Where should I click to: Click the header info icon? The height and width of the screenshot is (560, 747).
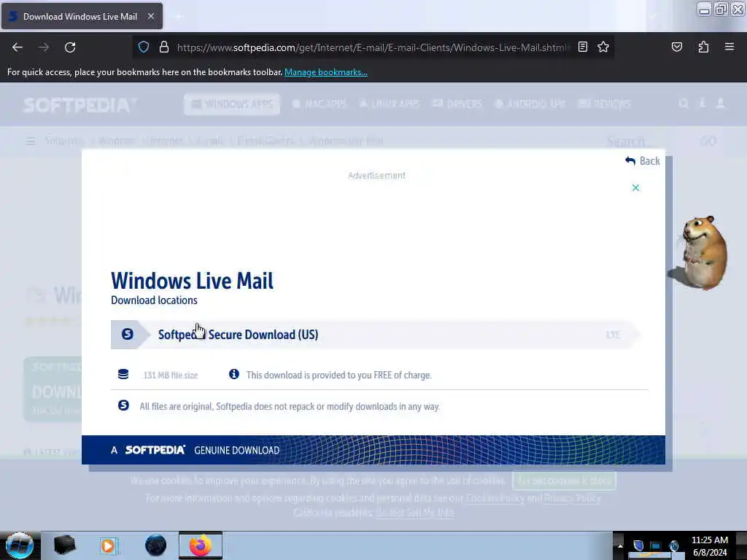pyautogui.click(x=702, y=104)
